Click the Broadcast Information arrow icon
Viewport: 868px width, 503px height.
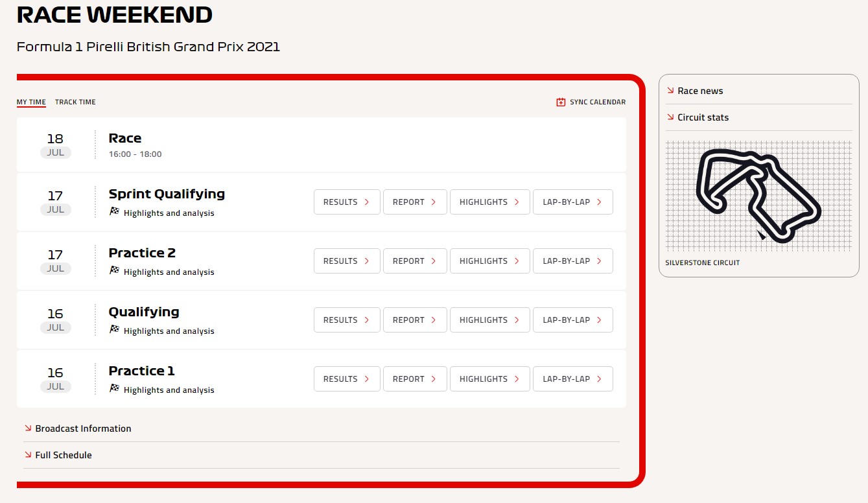click(x=28, y=428)
